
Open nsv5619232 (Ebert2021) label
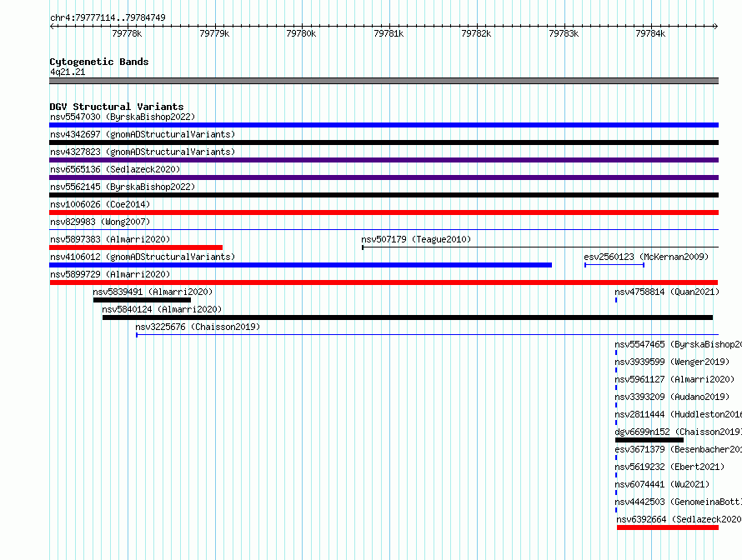(669, 467)
